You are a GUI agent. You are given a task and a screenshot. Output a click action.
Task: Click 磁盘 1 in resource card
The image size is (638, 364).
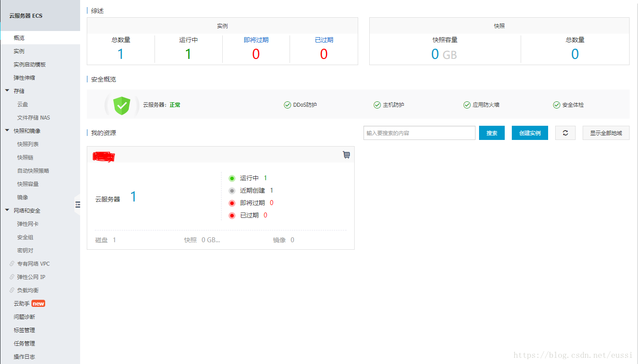click(105, 240)
